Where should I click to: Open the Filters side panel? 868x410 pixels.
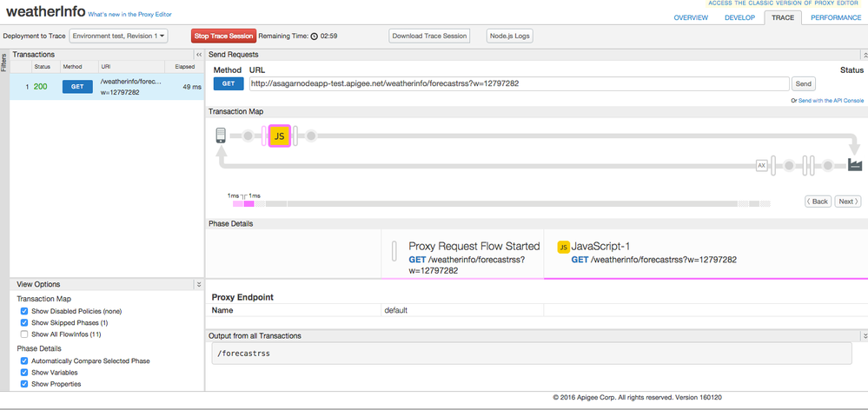[x=3, y=63]
